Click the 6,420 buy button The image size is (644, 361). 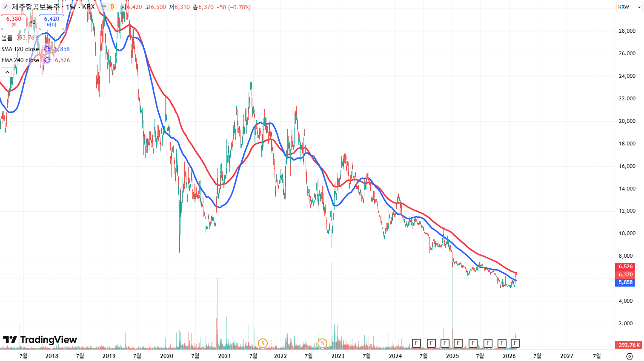(52, 22)
